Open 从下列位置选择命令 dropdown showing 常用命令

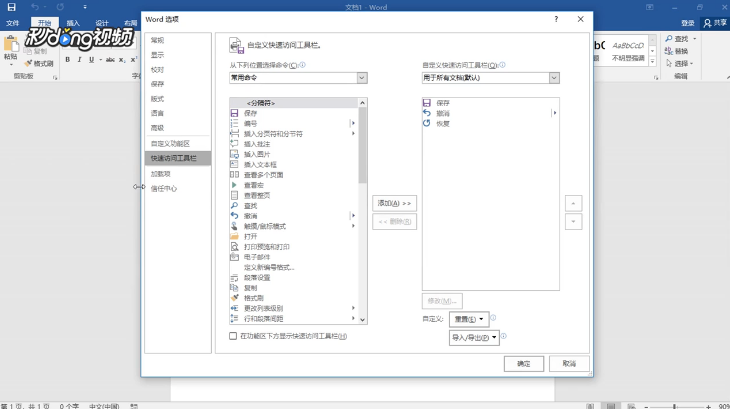click(298, 78)
